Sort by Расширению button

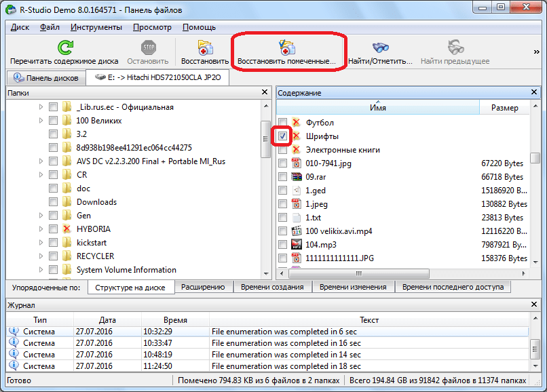[x=203, y=287]
